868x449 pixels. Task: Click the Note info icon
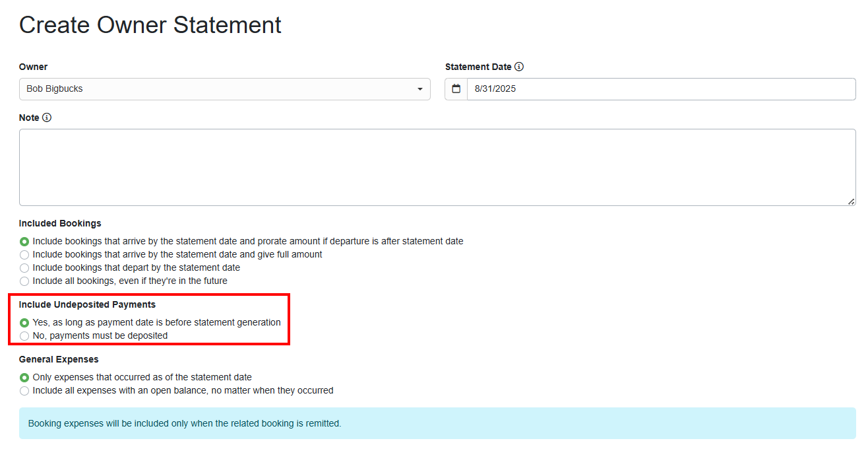click(47, 118)
